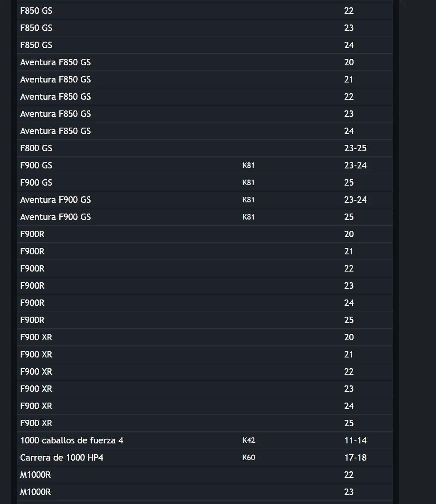Choose the F900 XR year 25 row
Screen dimensions: 436x504
(204, 423)
